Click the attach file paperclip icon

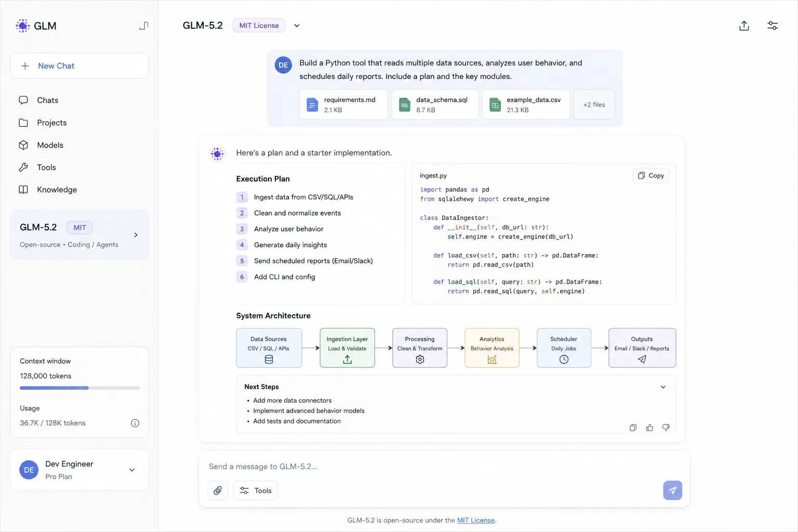point(218,490)
